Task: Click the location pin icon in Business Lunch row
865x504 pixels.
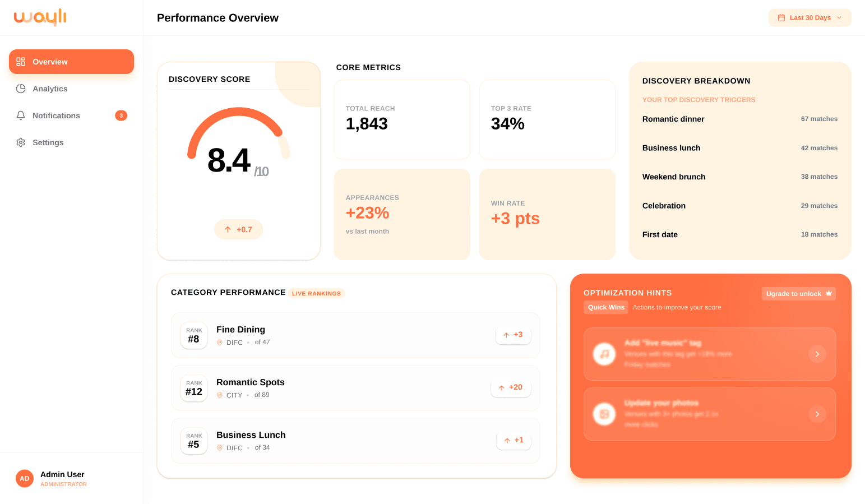Action: 220,448
